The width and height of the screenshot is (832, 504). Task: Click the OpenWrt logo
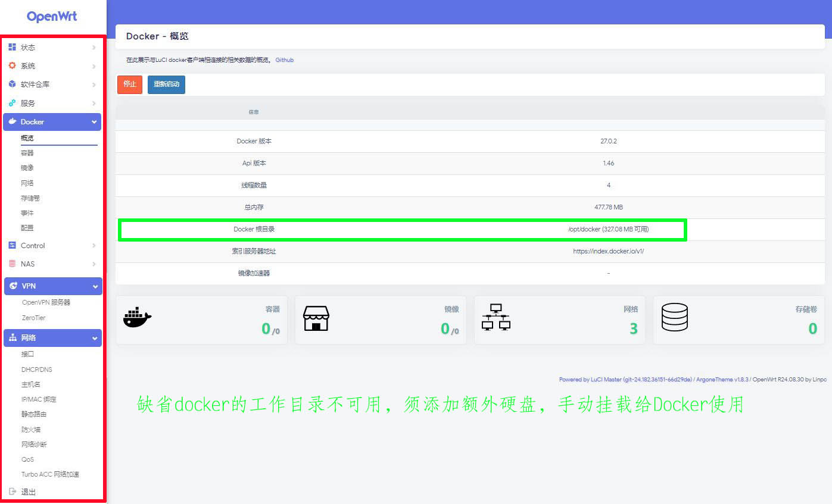pyautogui.click(x=52, y=16)
